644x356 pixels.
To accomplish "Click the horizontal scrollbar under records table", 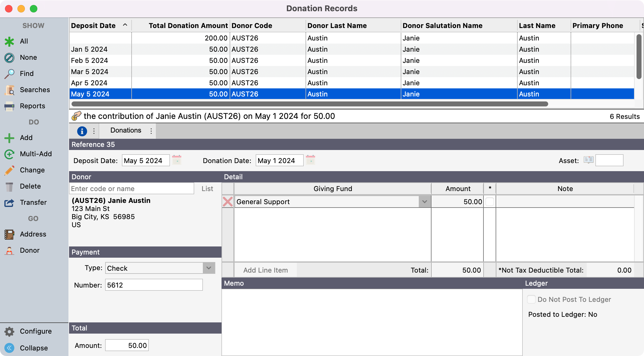I will point(309,104).
